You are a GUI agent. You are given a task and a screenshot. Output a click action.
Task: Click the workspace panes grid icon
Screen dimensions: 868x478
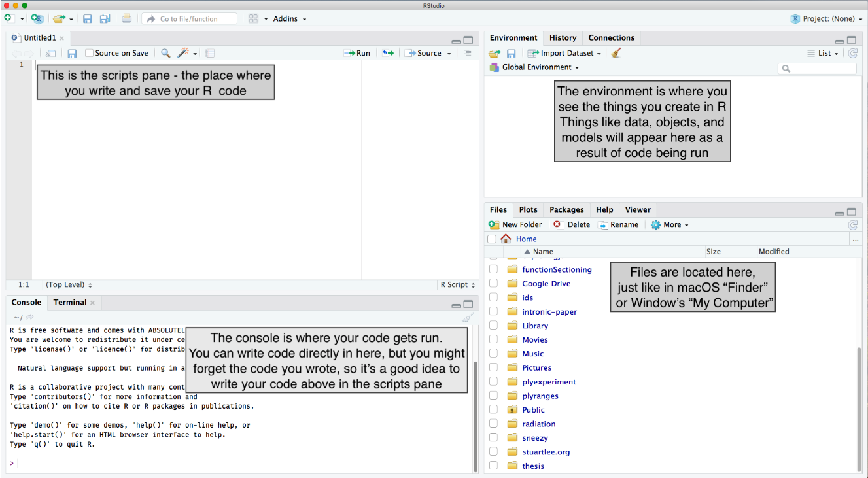click(x=254, y=19)
